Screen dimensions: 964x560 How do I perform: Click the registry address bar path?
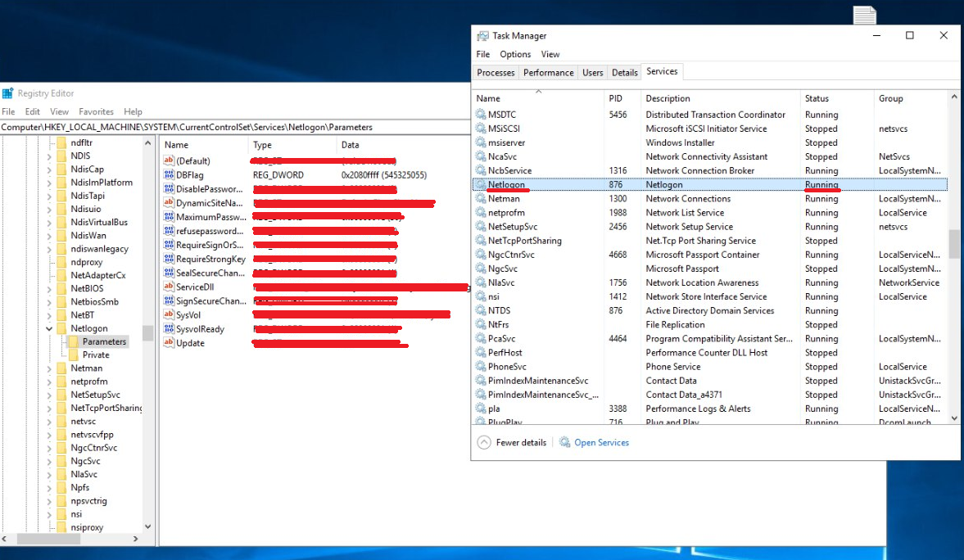187,127
